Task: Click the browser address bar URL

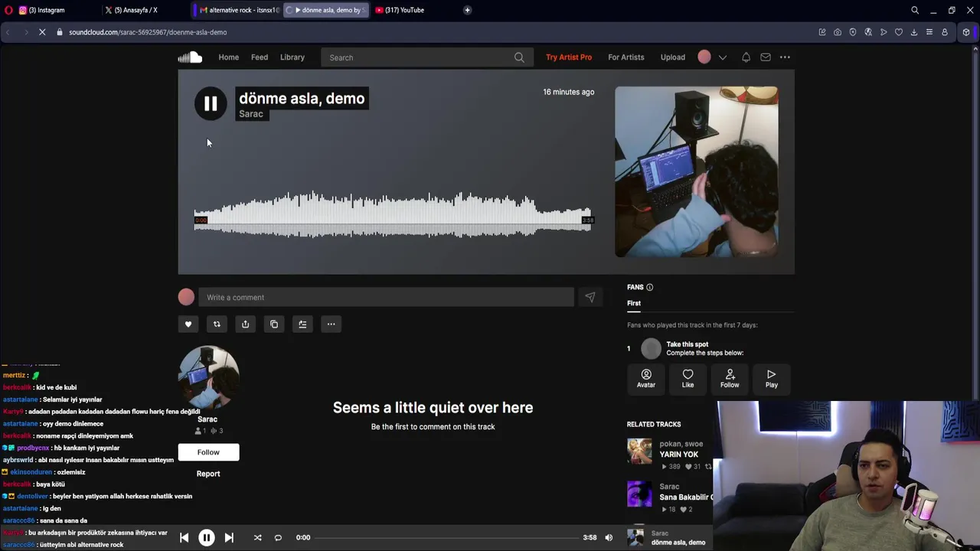Action: coord(148,32)
